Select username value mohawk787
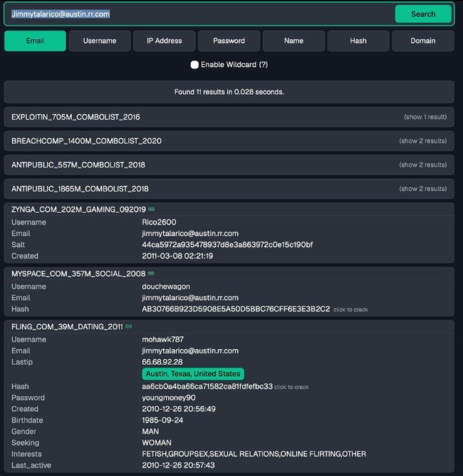Viewport: 463px width, 476px height. [162, 339]
